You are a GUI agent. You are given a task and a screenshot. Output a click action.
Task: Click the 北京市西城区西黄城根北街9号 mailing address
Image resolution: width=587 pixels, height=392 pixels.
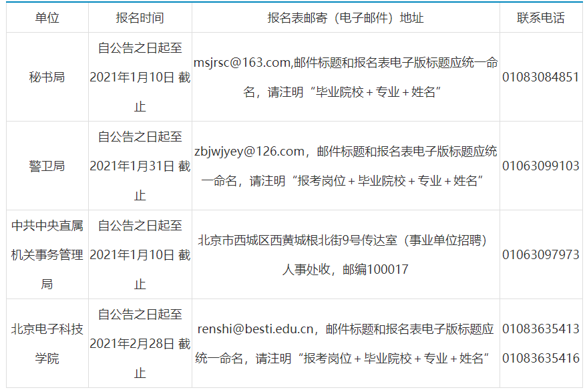[279, 240]
